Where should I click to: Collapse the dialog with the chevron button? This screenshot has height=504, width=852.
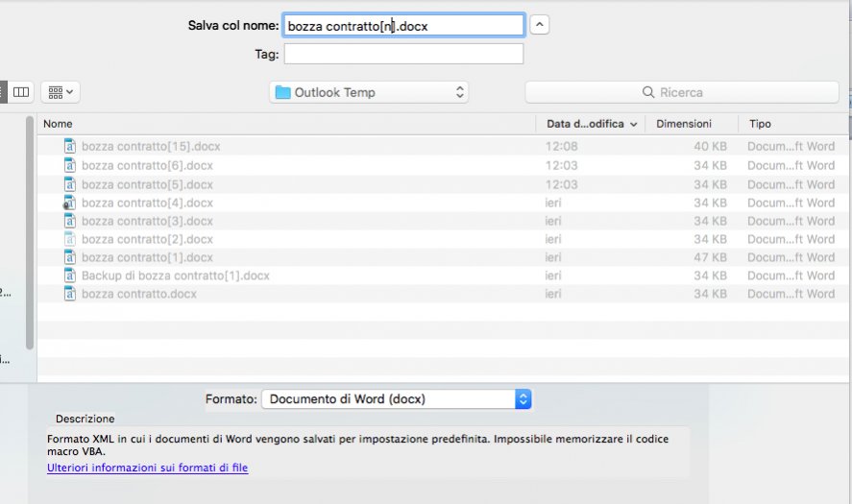point(540,25)
